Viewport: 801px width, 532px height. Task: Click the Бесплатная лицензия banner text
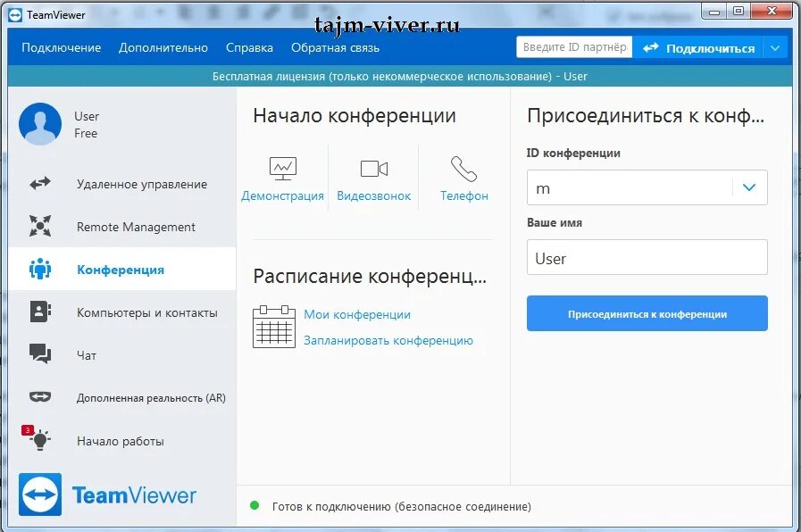[x=399, y=77]
